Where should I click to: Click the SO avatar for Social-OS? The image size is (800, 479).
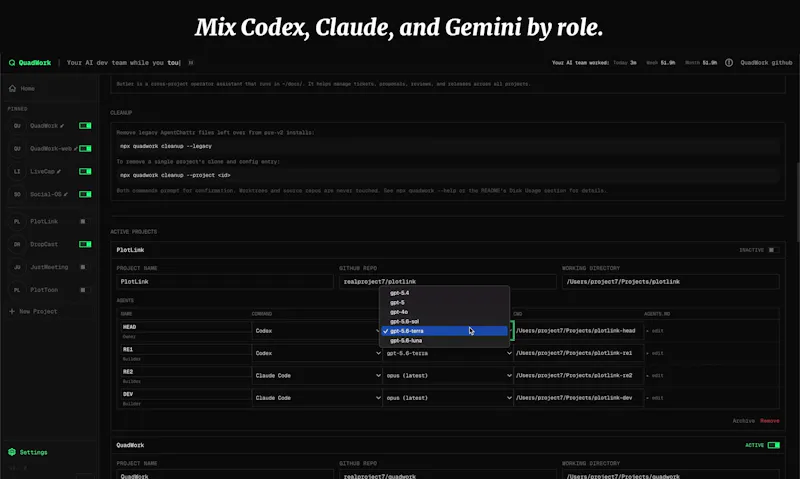coord(17,194)
